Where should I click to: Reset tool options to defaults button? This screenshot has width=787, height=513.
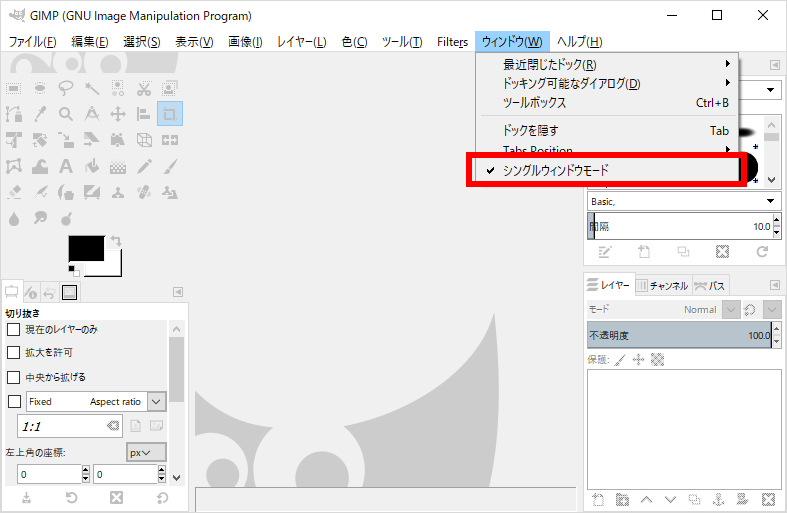click(x=162, y=497)
